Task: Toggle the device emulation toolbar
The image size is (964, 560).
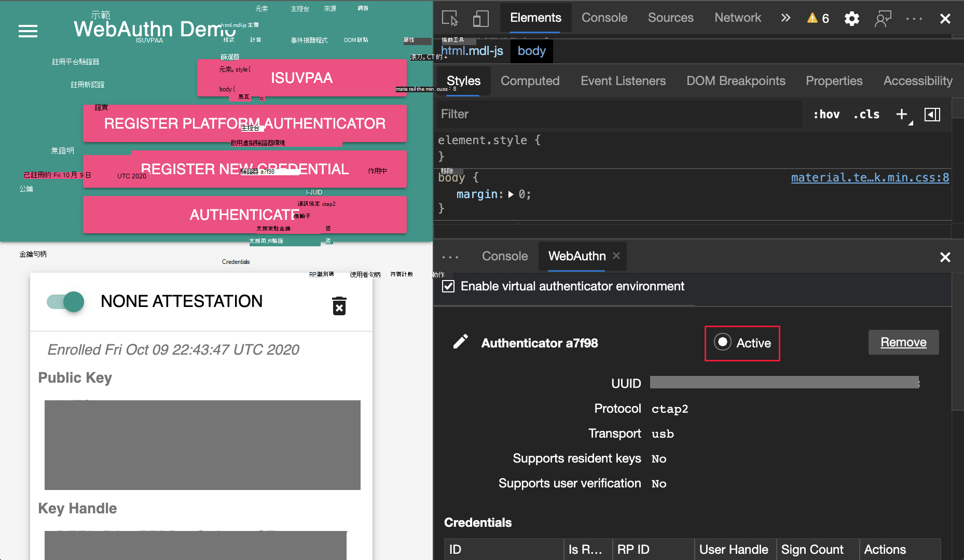Action: [480, 18]
